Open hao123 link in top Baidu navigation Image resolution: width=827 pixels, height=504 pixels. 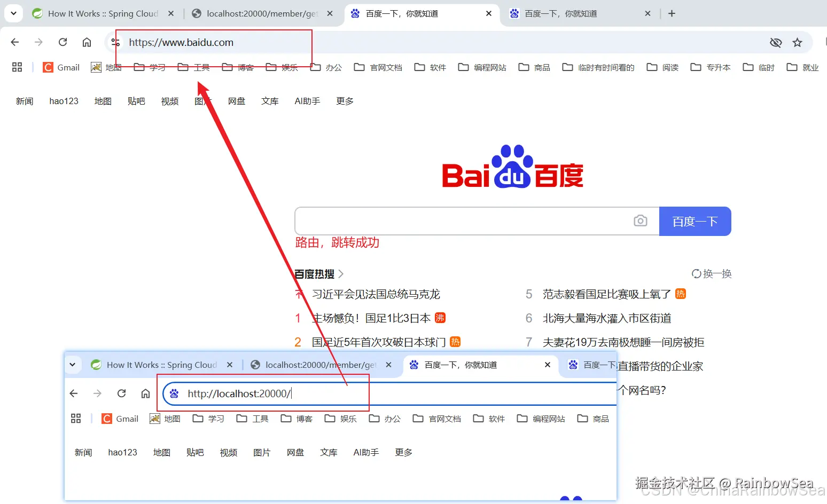pyautogui.click(x=64, y=101)
